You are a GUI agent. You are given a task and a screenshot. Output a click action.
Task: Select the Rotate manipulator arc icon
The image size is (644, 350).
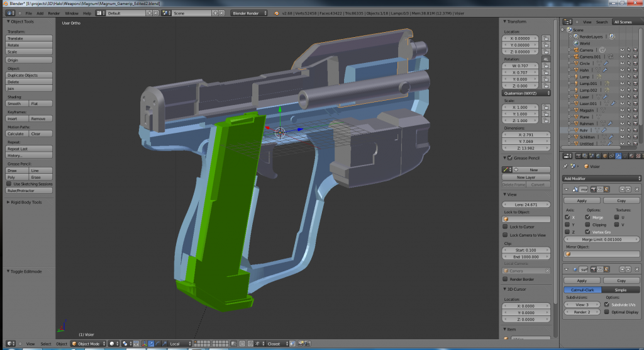(158, 344)
